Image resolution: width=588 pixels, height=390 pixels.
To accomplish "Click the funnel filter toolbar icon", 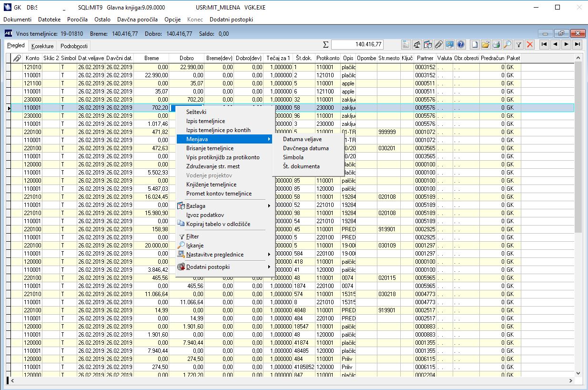I will (x=518, y=44).
